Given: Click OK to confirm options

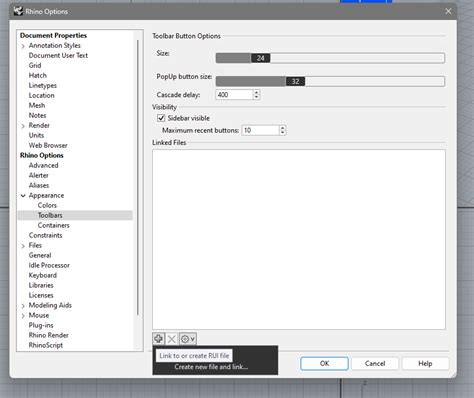Looking at the screenshot, I should 324,363.
